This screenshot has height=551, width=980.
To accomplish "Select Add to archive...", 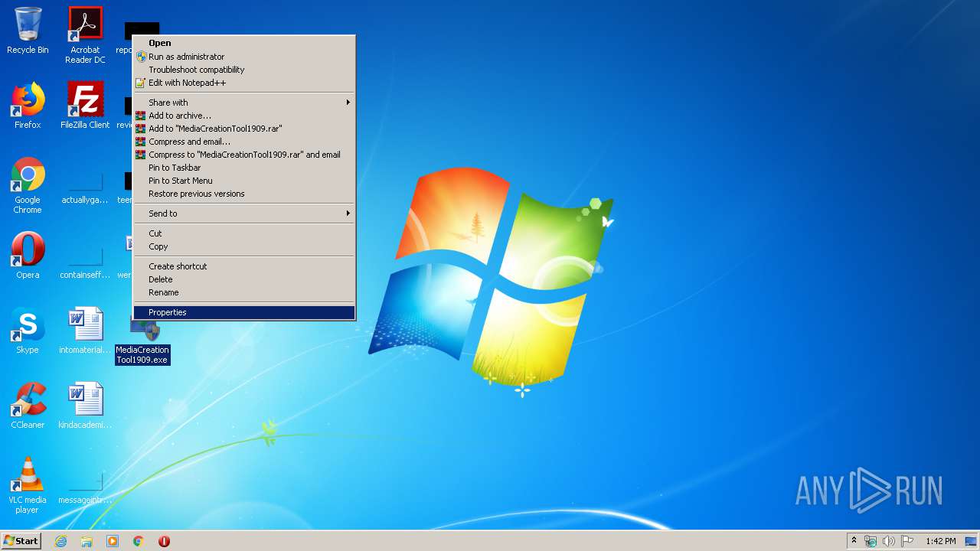I will tap(244, 116).
